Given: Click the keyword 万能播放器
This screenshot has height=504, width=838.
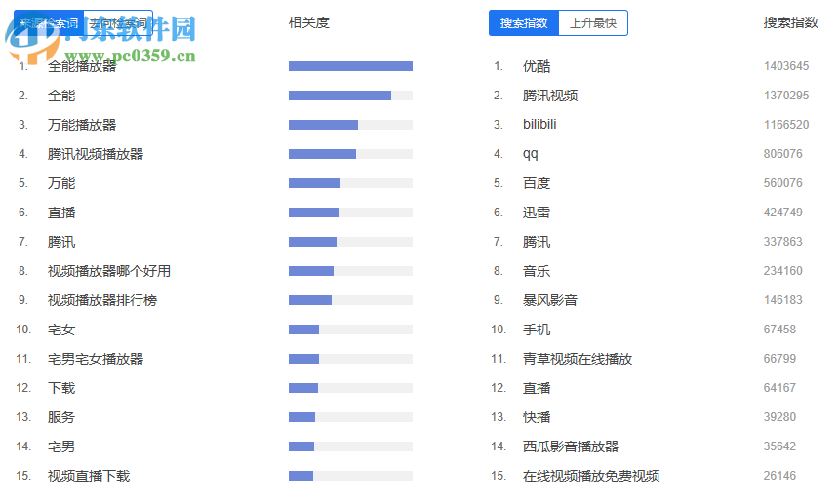Looking at the screenshot, I should point(82,125).
